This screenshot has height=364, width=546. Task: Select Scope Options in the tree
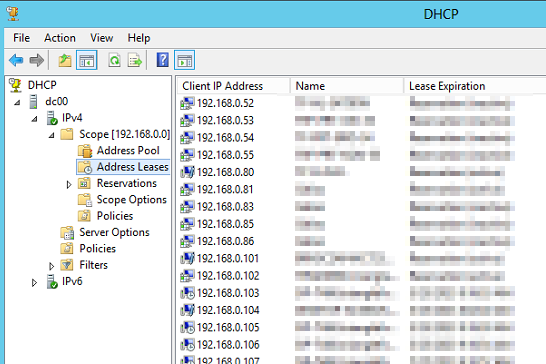point(132,200)
